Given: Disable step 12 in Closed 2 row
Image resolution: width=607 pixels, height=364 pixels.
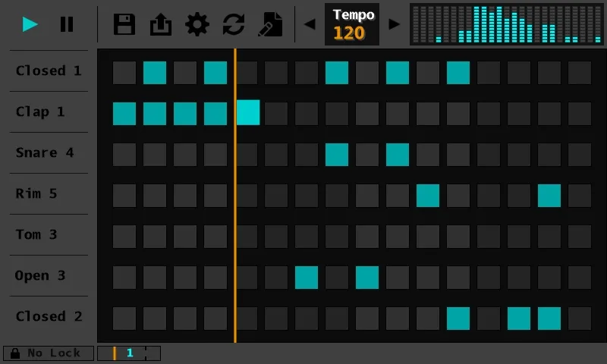Looking at the screenshot, I should [458, 318].
